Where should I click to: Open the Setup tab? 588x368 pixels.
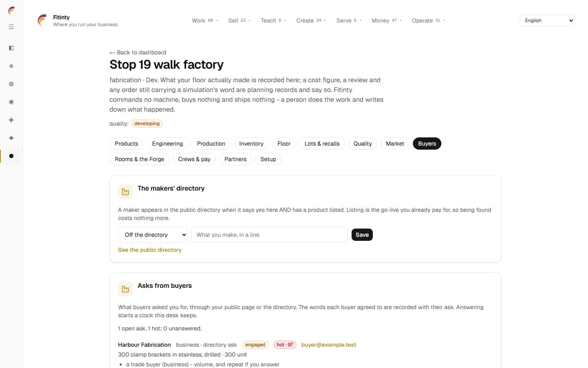click(268, 159)
